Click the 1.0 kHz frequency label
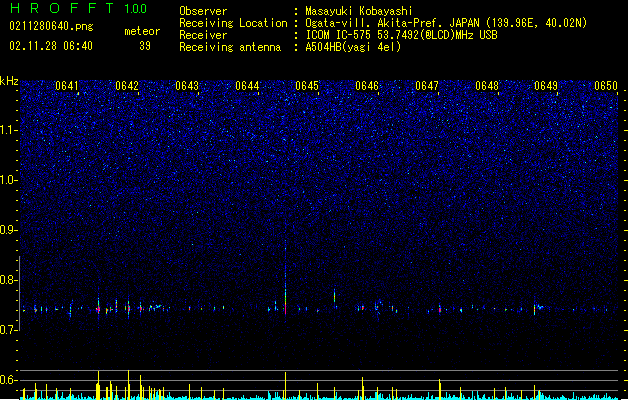Screen dimensions: 629x400 [x=9, y=180]
